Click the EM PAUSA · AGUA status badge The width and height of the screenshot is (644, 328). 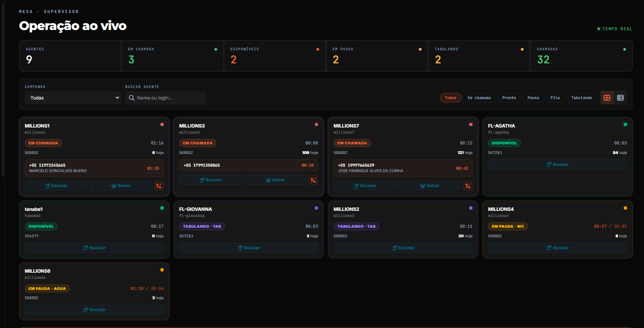coord(47,288)
